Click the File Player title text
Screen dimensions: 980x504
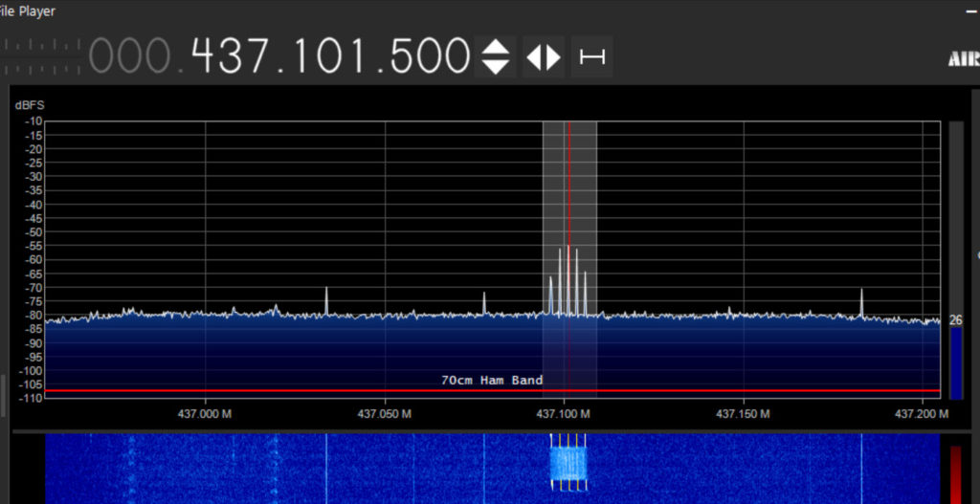coord(28,11)
